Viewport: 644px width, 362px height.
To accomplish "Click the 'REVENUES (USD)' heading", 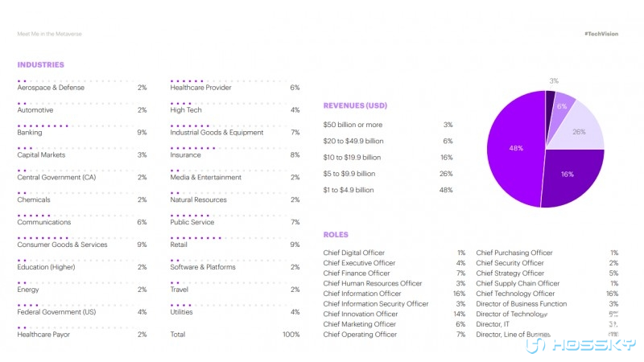I will pyautogui.click(x=355, y=105).
